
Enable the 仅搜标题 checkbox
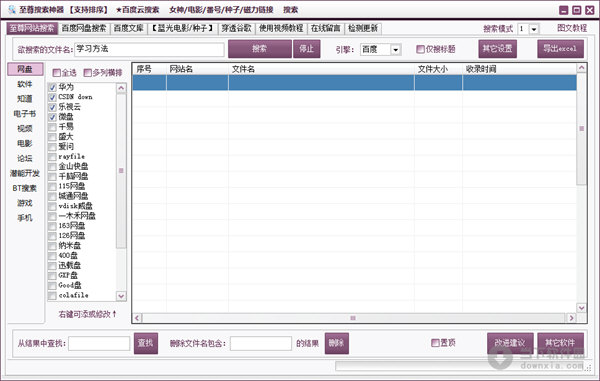(420, 49)
